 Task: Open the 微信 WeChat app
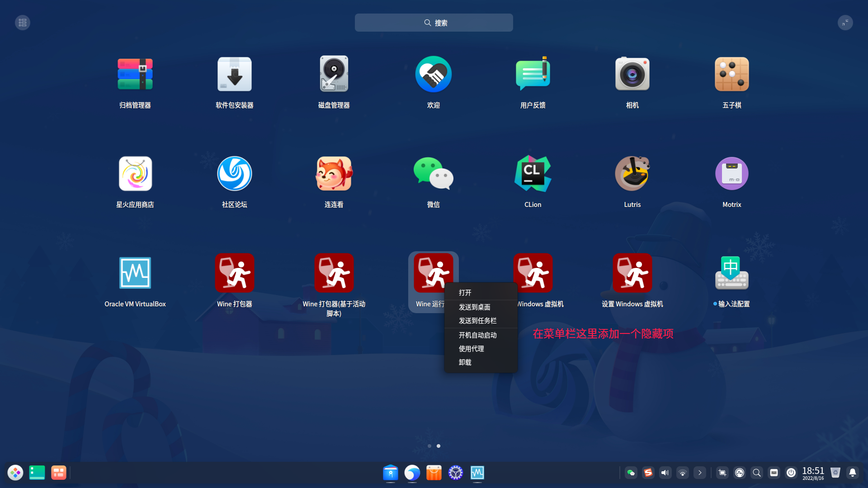433,174
